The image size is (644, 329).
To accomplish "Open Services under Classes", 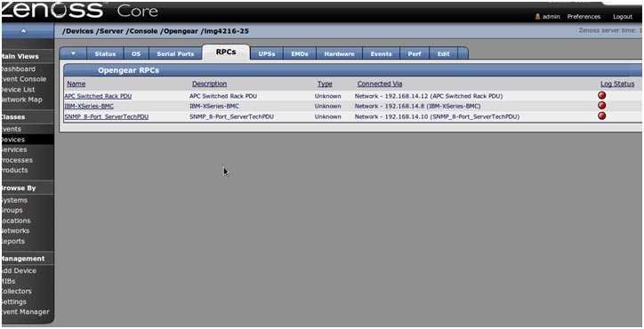I will pyautogui.click(x=14, y=149).
